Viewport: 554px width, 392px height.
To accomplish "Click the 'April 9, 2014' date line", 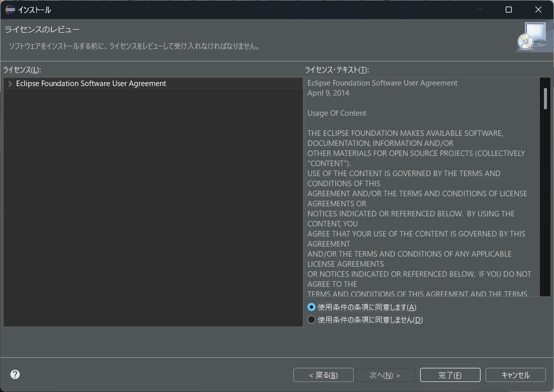I will click(x=328, y=93).
